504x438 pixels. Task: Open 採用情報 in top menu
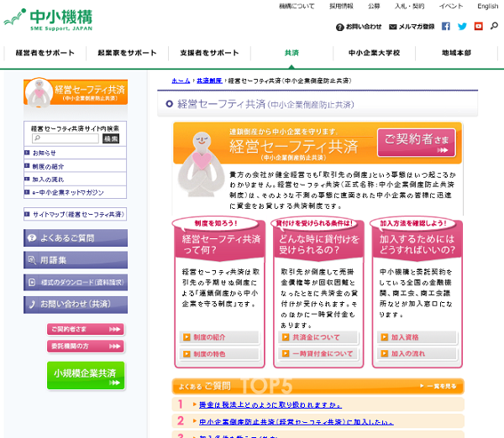pyautogui.click(x=341, y=6)
